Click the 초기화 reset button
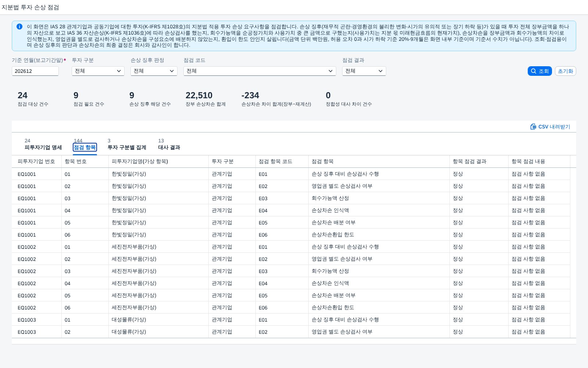 (565, 71)
